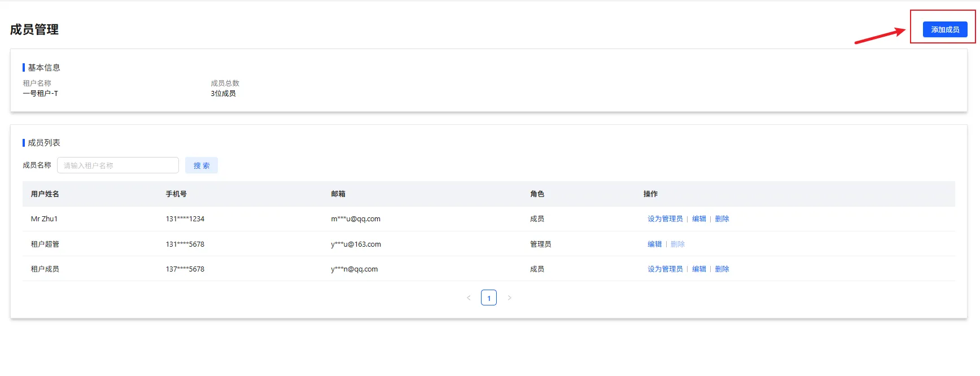Delete the 租户成员 member

coord(722,269)
